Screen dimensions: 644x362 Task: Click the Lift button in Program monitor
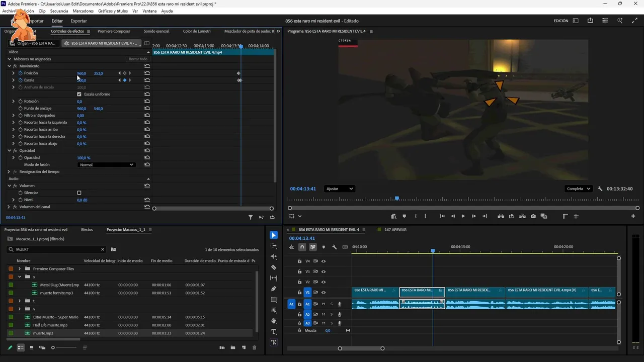tap(501, 216)
